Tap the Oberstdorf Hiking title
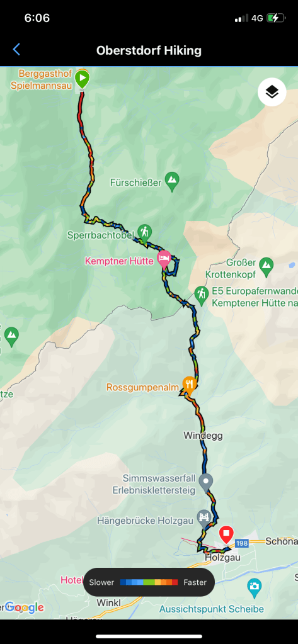This screenshot has height=644, width=298. (149, 50)
